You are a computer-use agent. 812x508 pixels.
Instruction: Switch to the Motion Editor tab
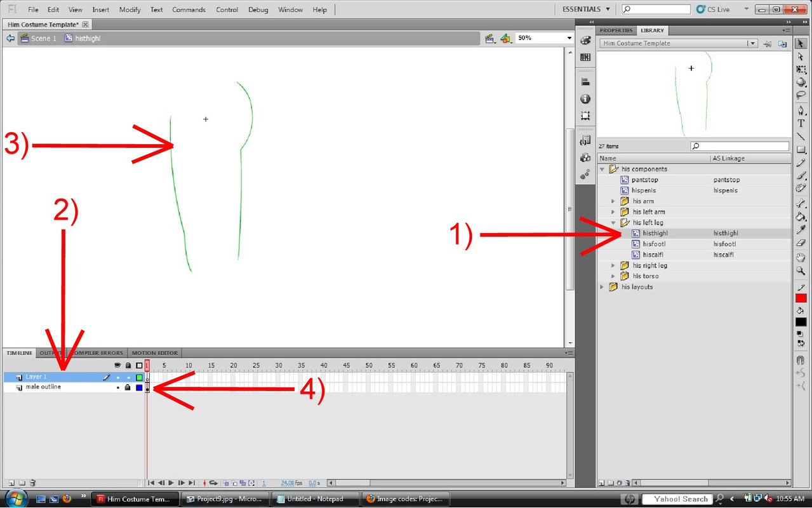[154, 353]
